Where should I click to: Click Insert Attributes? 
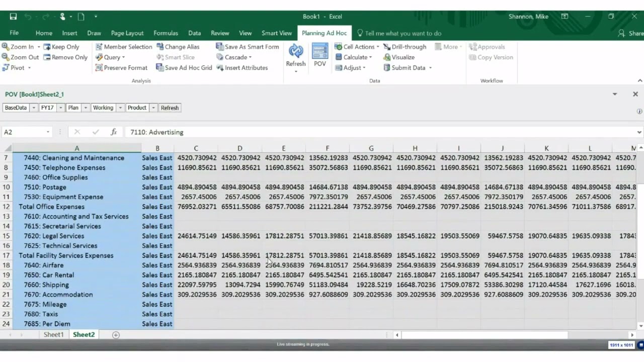coord(242,68)
